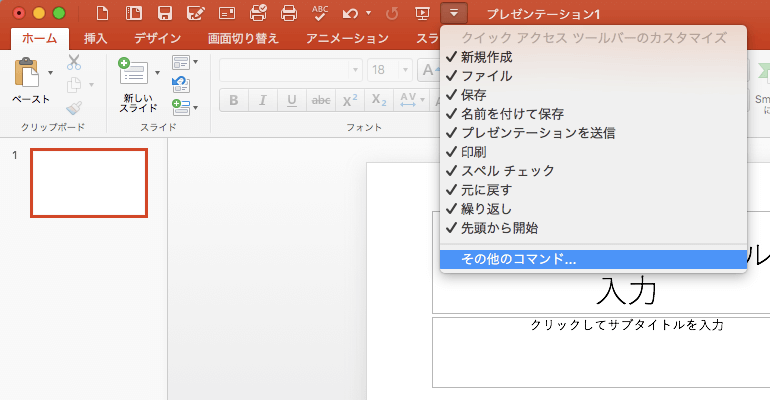Switch to the 画面切り替え tab
Viewport: 770px width, 400px height.
[243, 38]
